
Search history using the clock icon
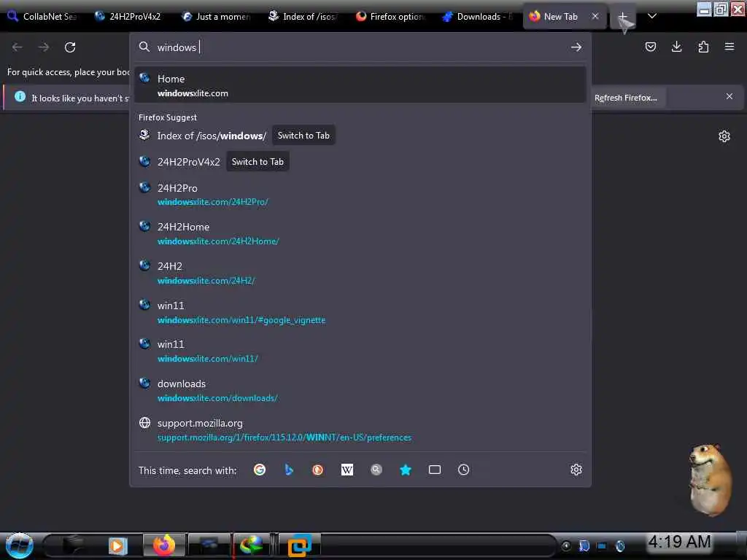463,470
